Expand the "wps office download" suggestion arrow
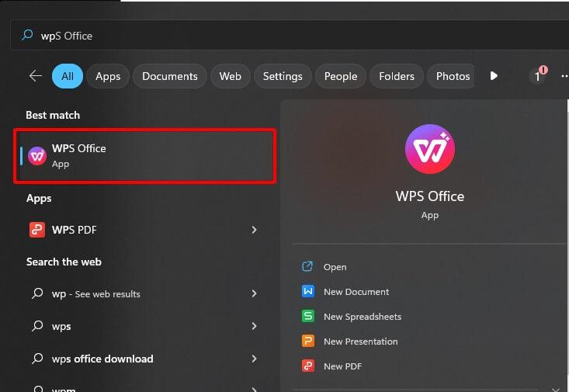Image resolution: width=569 pixels, height=392 pixels. [x=254, y=359]
